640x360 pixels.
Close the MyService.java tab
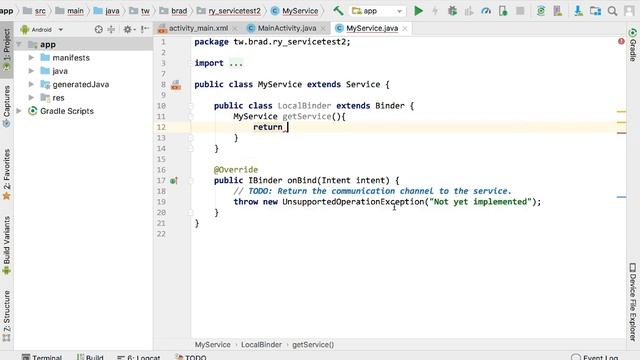pyautogui.click(x=405, y=29)
